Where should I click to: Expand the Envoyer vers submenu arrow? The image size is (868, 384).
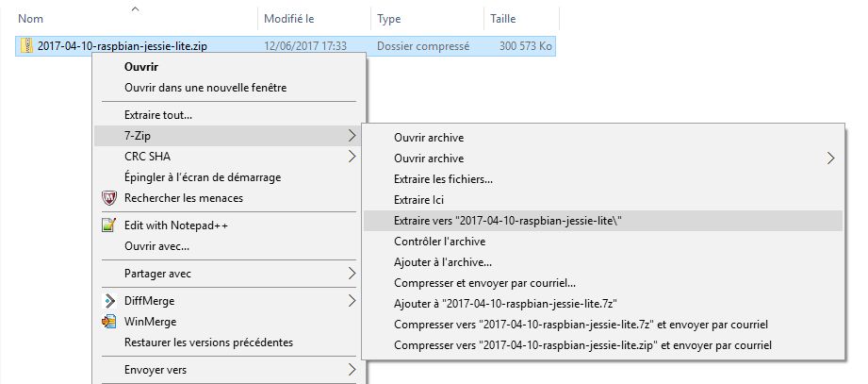[352, 370]
